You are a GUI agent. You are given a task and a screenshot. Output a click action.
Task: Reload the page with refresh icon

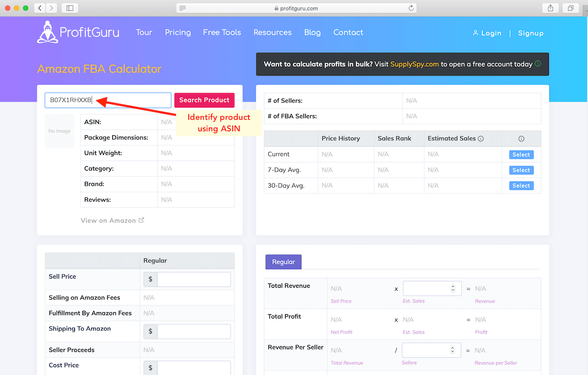[x=411, y=8]
